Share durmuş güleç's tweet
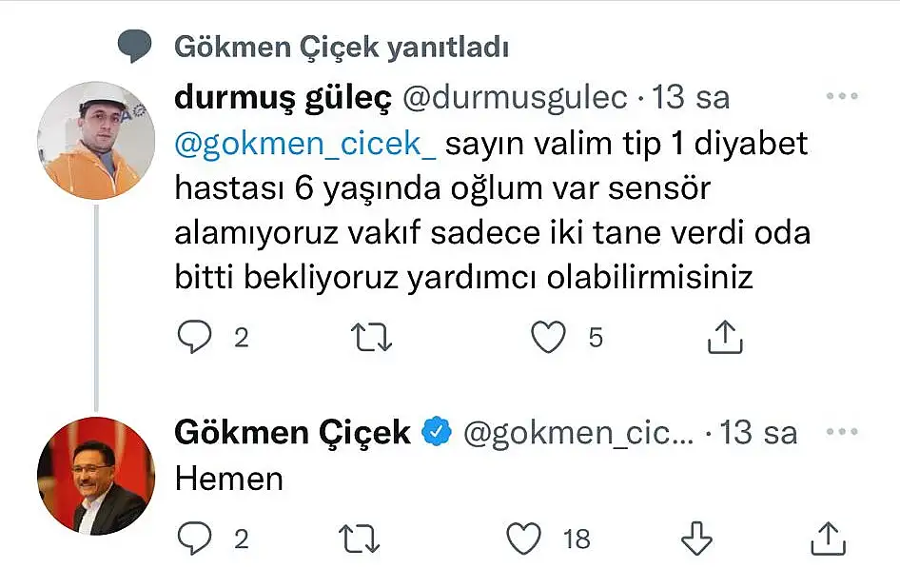Screen dimensions: 900x588 [725, 337]
